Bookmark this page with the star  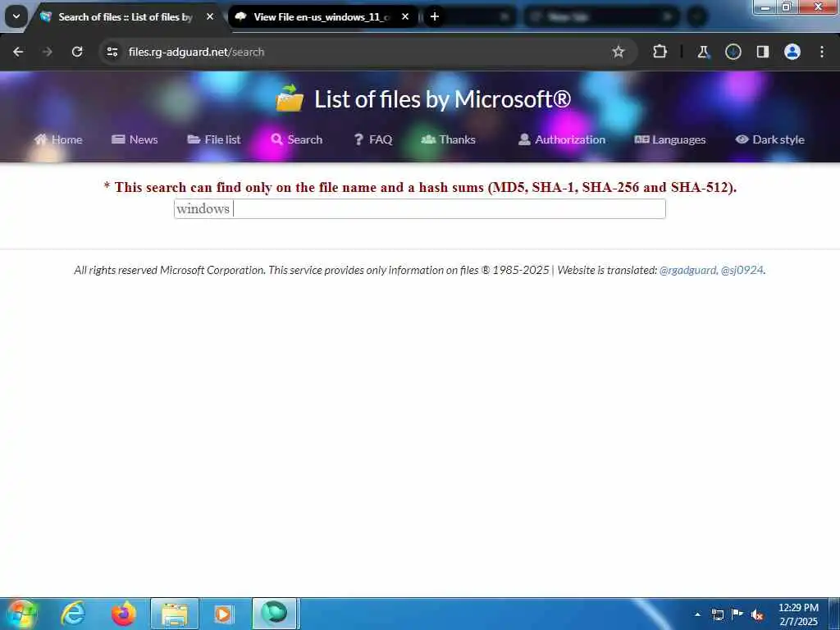click(x=619, y=52)
